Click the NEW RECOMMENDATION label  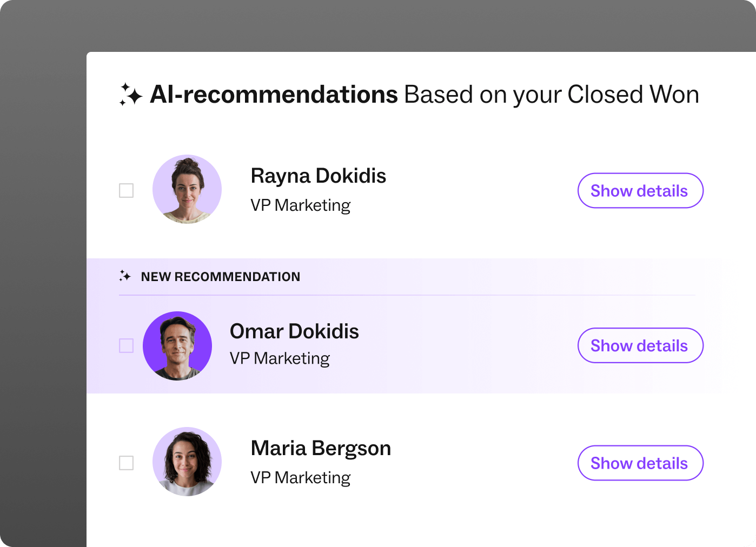(221, 277)
